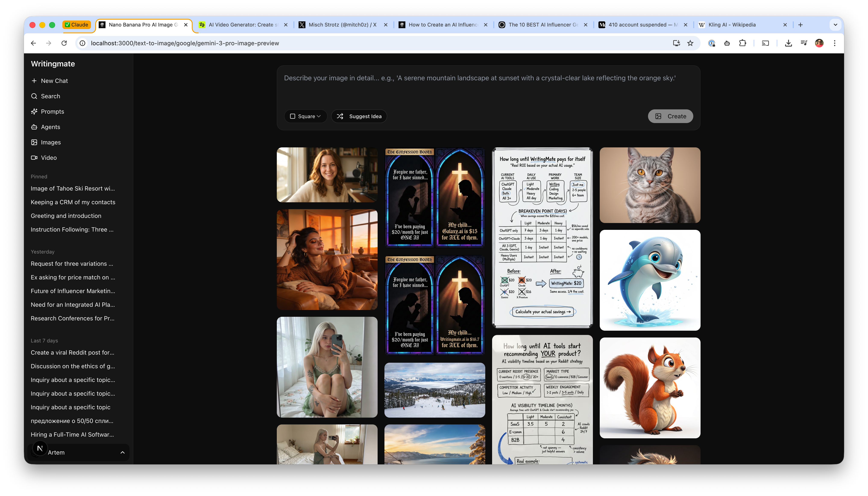The image size is (868, 496).
Task: Start a New Chat from the sidebar
Action: pyautogui.click(x=54, y=81)
